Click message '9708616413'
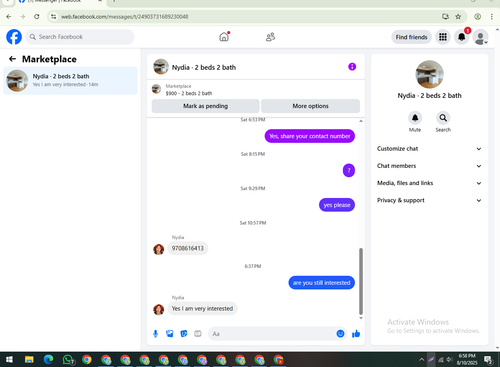The height and width of the screenshot is (367, 500). [x=188, y=248]
